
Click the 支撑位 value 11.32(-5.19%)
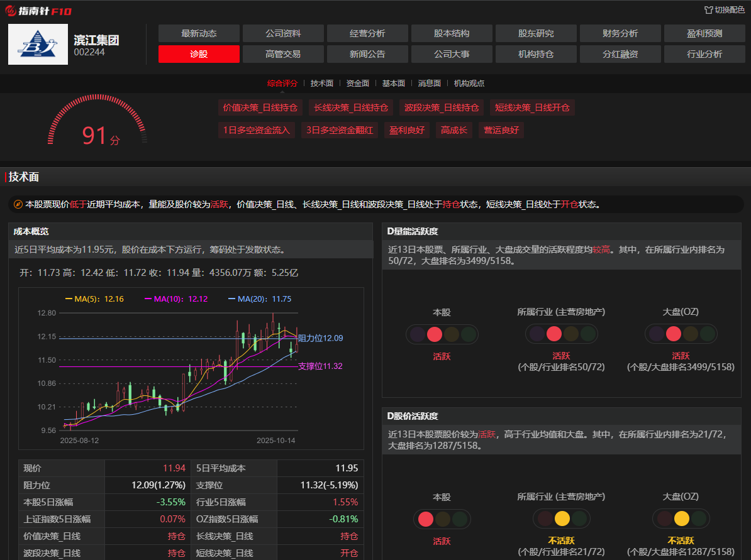(x=329, y=485)
